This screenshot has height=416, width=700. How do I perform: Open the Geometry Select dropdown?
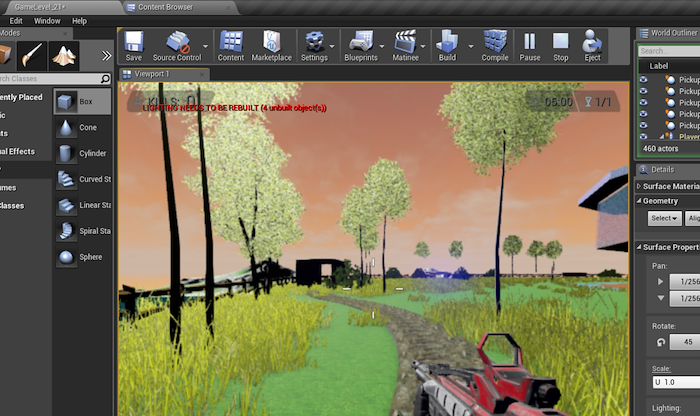[x=664, y=218]
